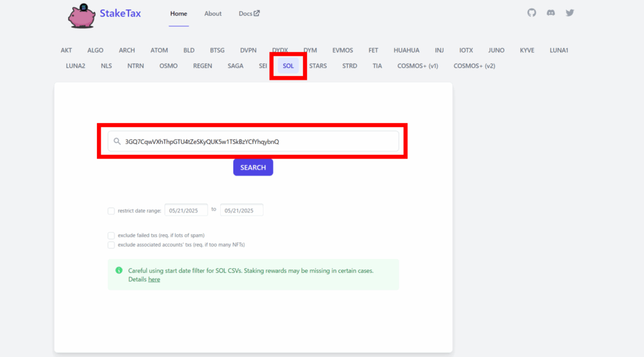
Task: Select the INJ chain tab
Action: 439,50
